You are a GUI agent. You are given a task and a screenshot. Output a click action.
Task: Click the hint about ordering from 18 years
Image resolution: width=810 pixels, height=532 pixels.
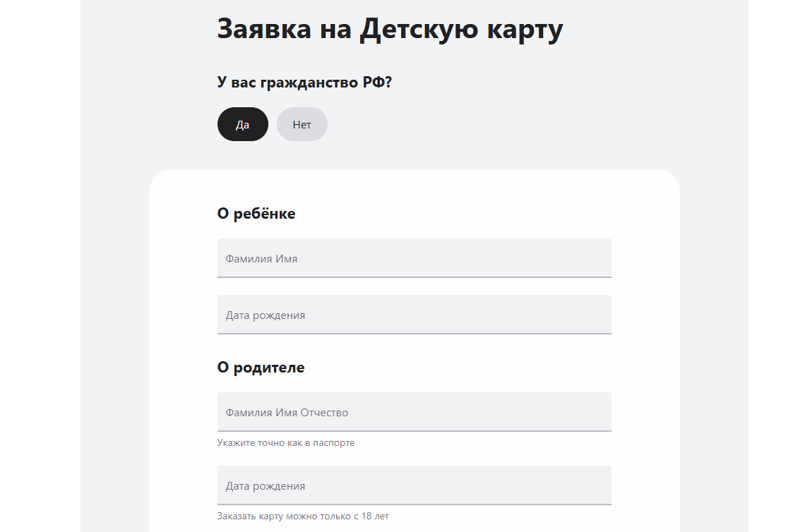[302, 516]
